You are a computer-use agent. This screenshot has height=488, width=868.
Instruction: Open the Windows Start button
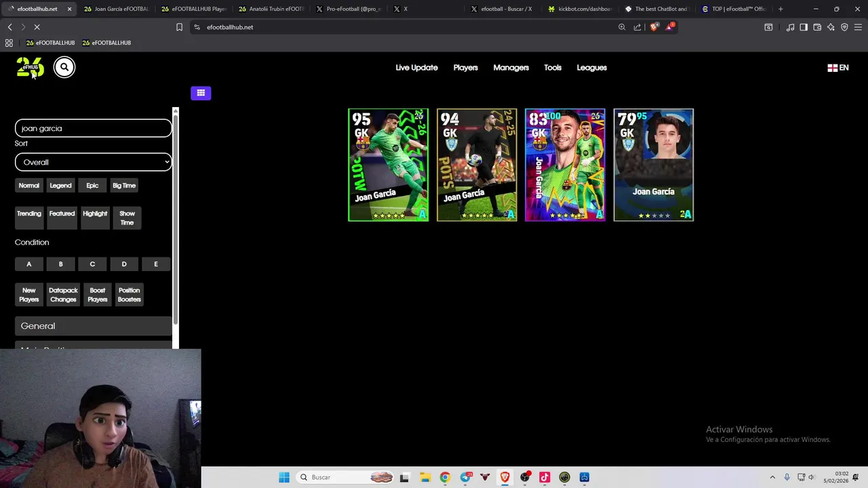(x=284, y=477)
